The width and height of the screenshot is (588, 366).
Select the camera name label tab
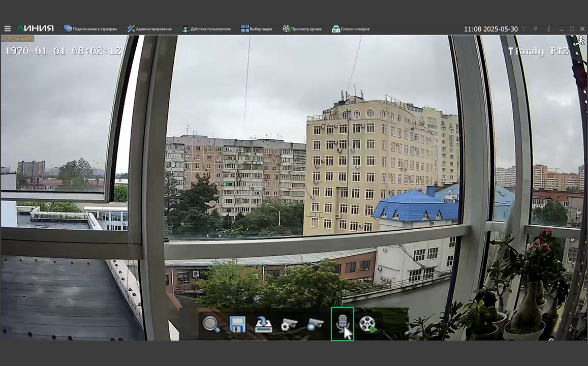coord(17,39)
